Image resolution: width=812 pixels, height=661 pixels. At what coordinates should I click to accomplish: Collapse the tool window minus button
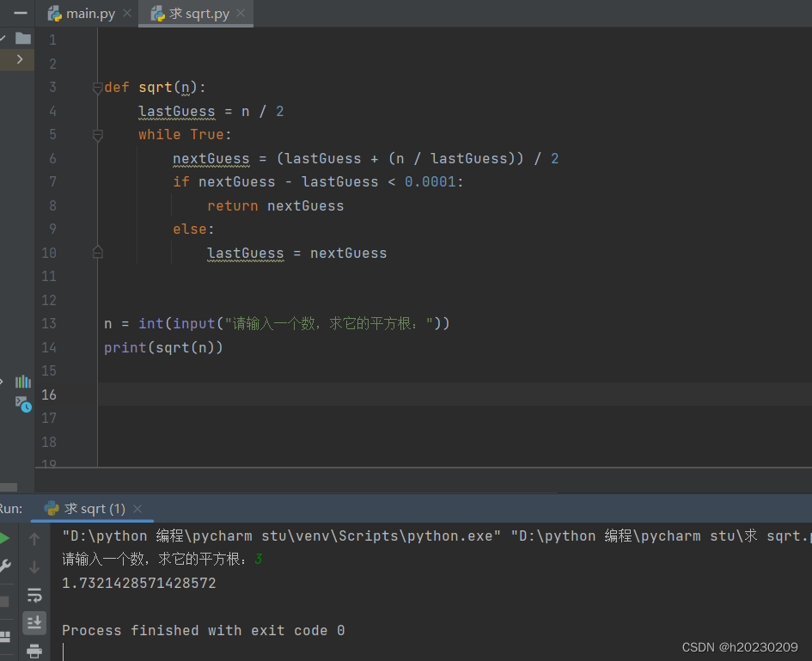coord(21,13)
